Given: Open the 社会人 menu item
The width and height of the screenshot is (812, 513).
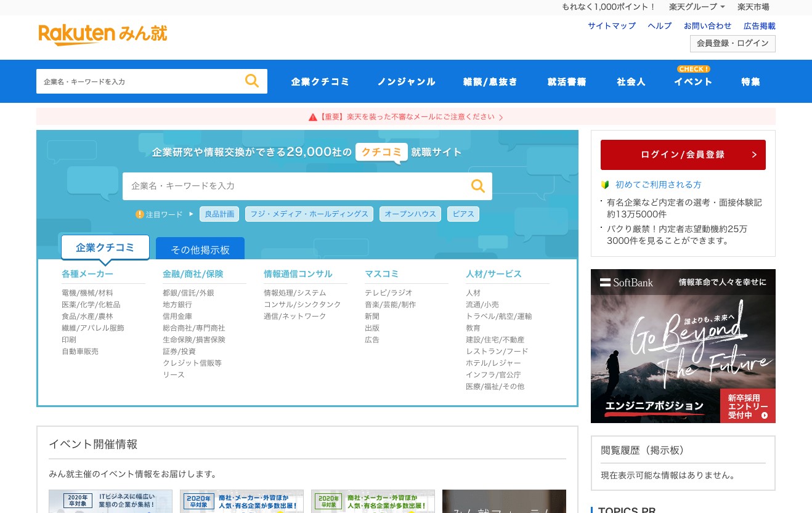Looking at the screenshot, I should [x=631, y=81].
